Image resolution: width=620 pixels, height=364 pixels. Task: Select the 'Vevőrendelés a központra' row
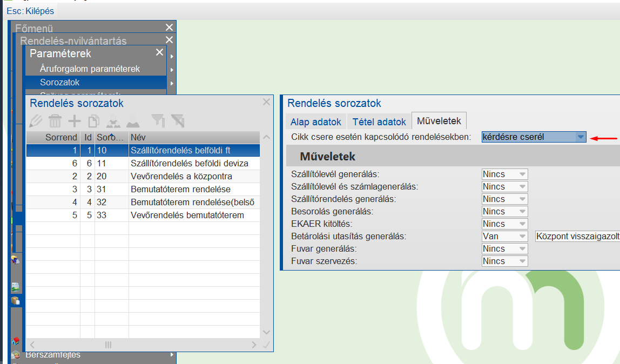(x=181, y=176)
